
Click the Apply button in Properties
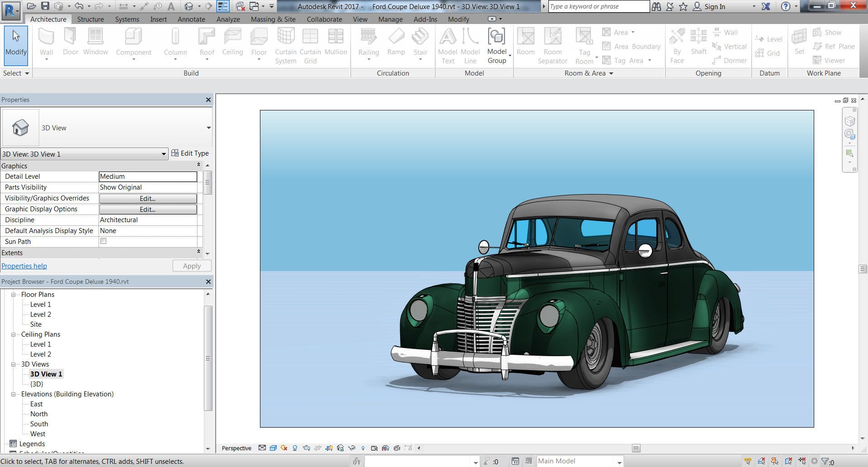(x=192, y=266)
